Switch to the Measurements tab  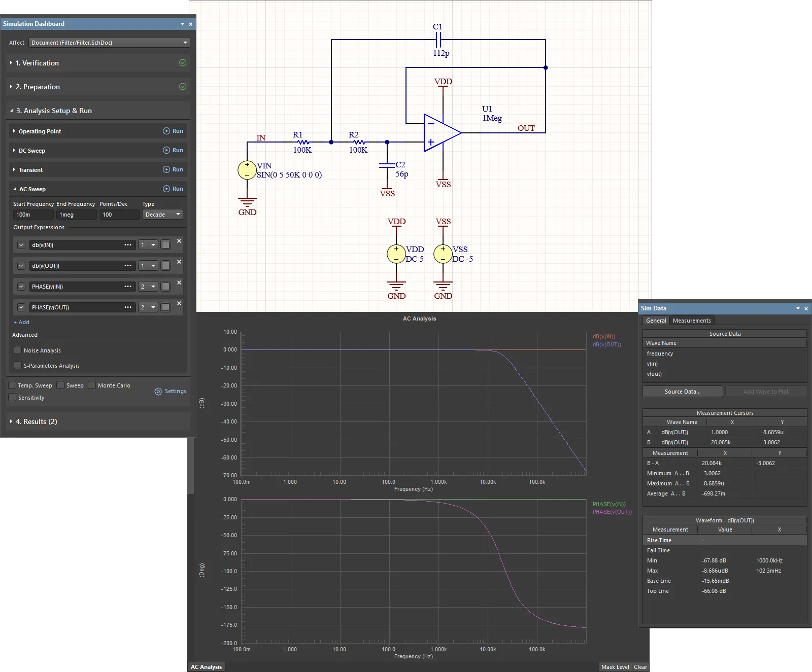pos(691,321)
